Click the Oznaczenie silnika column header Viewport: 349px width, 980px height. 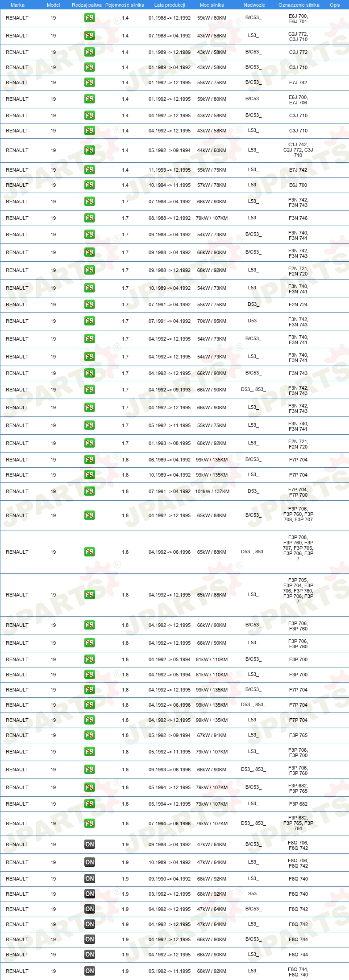coord(299,5)
